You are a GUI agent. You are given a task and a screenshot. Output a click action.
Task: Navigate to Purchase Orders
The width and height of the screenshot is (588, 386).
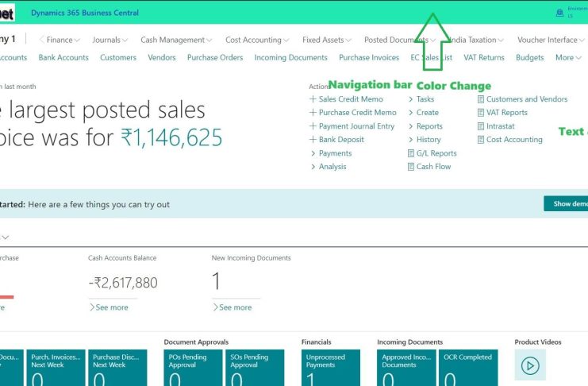click(x=215, y=57)
